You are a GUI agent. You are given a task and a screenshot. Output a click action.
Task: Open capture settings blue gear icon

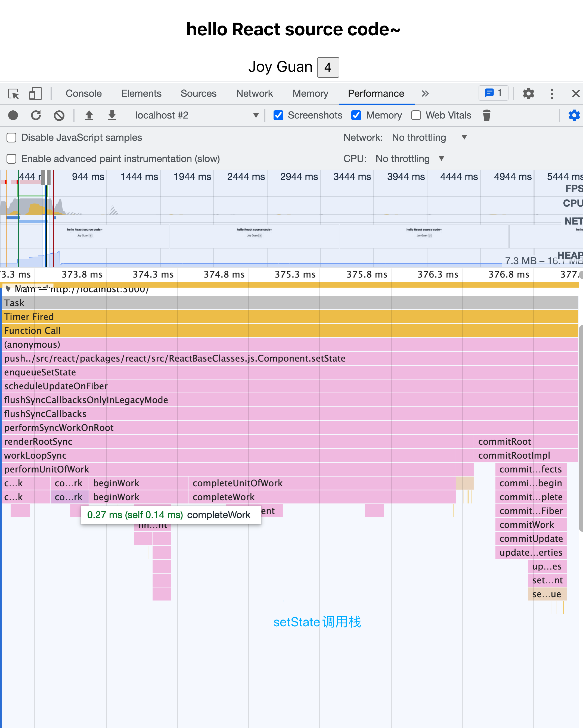coord(574,116)
